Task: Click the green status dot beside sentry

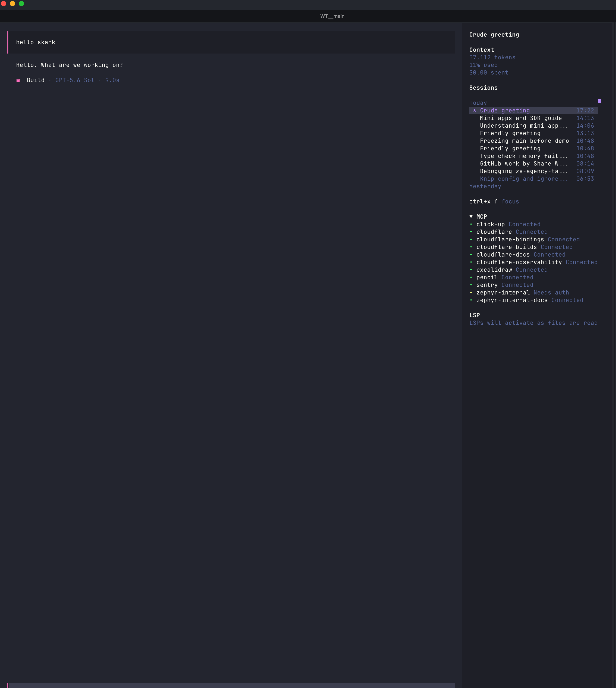Action: (471, 285)
